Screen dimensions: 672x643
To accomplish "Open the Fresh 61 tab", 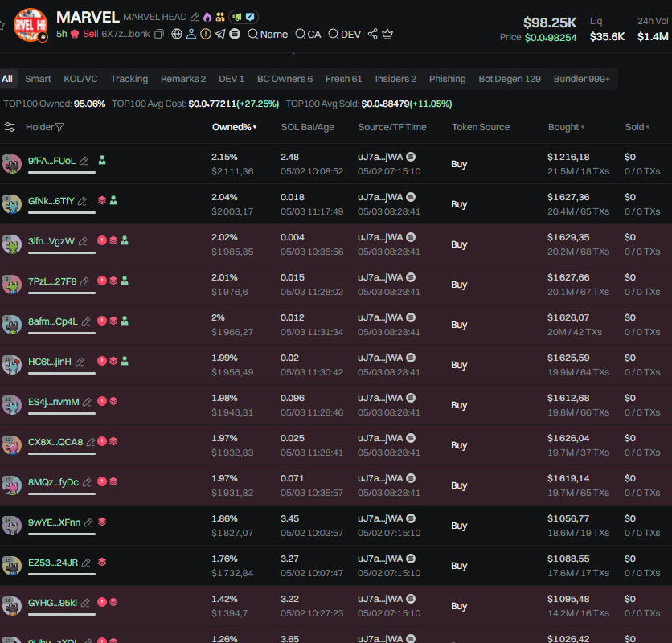I will pyautogui.click(x=343, y=79).
